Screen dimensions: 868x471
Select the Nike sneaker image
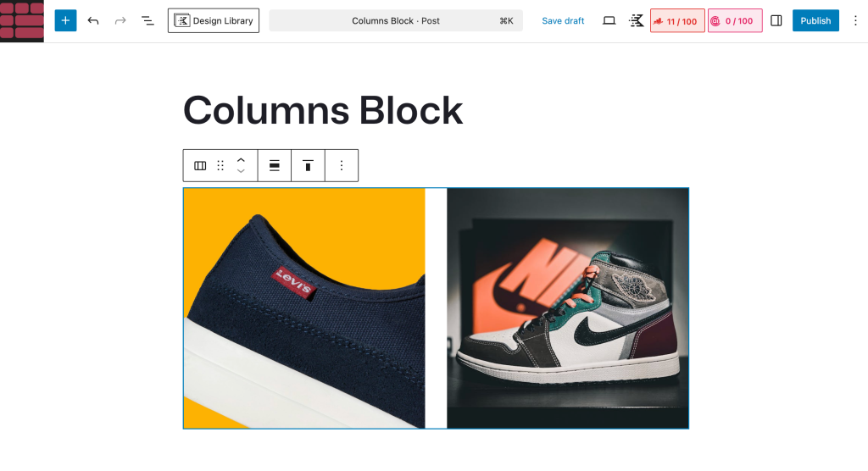click(567, 308)
